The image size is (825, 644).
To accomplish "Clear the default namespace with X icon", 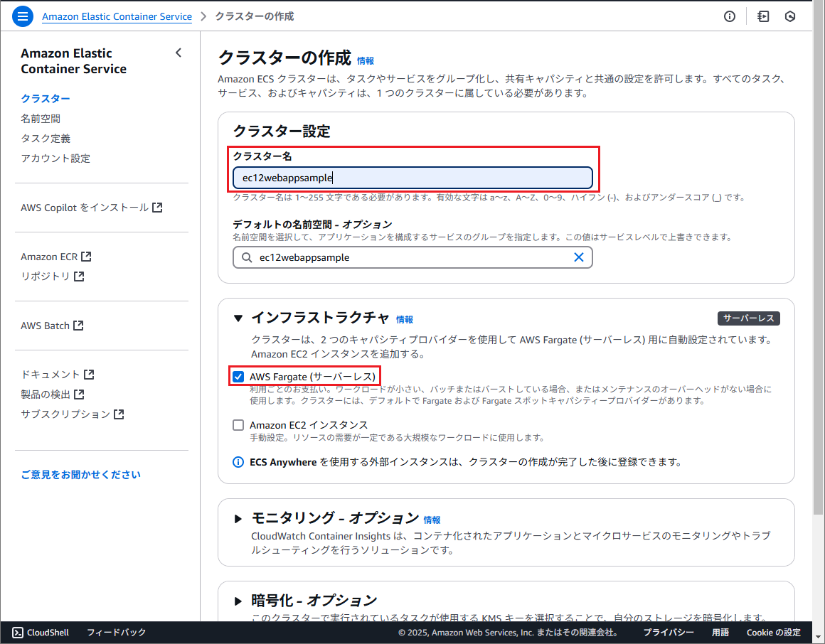I will point(578,257).
